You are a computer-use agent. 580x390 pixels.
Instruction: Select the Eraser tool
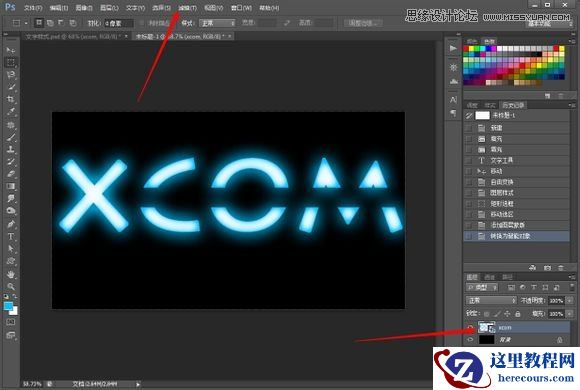click(x=11, y=174)
